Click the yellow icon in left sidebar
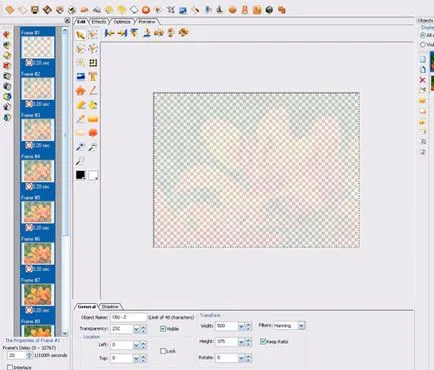Viewport: 434px width, 370px height. (x=7, y=56)
